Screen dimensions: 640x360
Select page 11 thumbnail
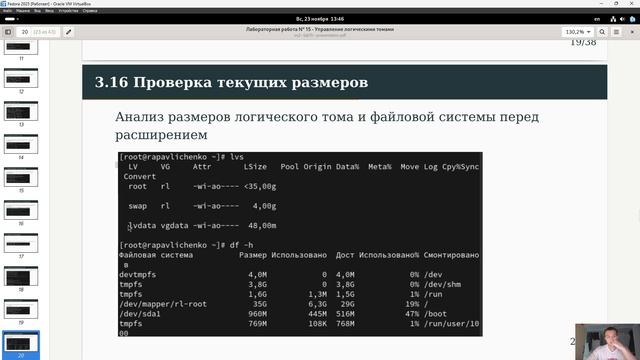coord(21,47)
